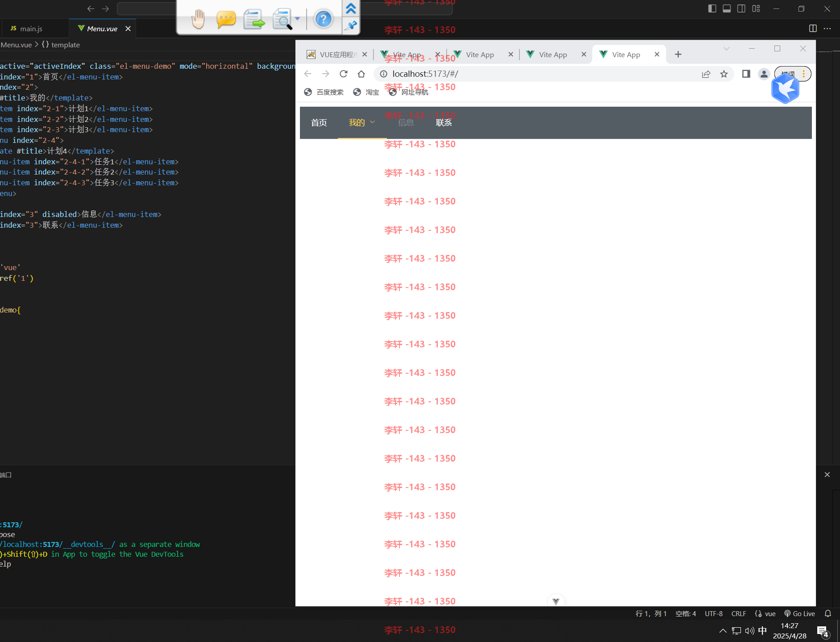Viewport: 840px width, 642px height.
Task: Open the dropdown arrow beside magnifier tool
Action: [298, 19]
